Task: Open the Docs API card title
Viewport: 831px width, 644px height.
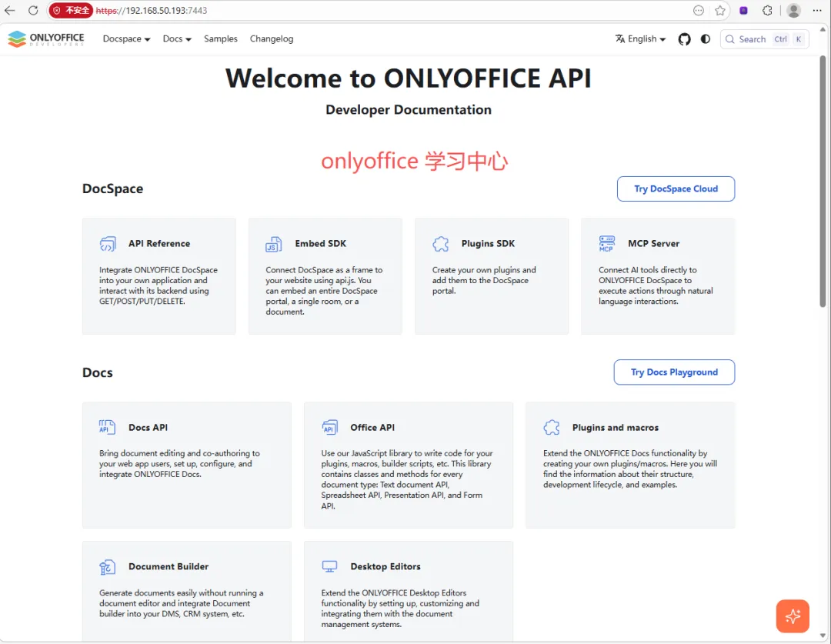Action: coord(148,427)
